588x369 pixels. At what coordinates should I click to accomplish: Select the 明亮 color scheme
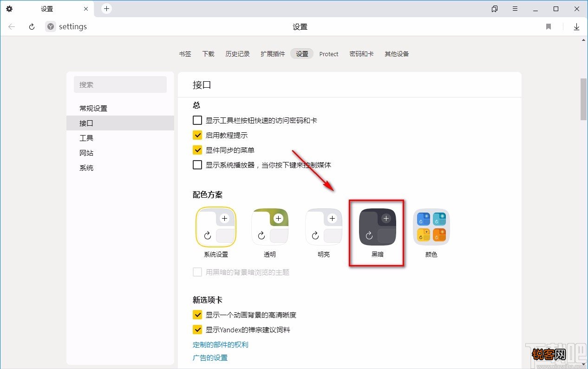click(324, 227)
